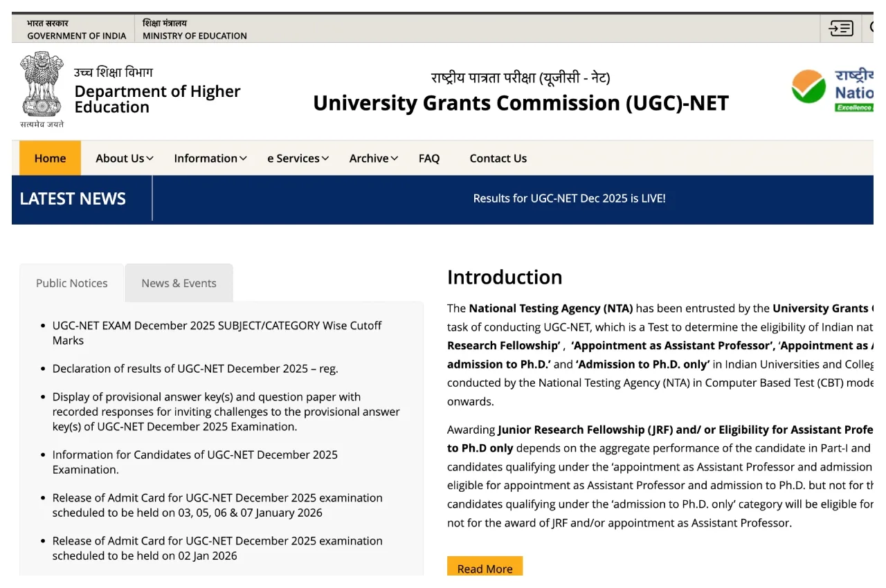The height and width of the screenshot is (588, 886).
Task: Click the skip to main content icon
Action: coord(841,28)
